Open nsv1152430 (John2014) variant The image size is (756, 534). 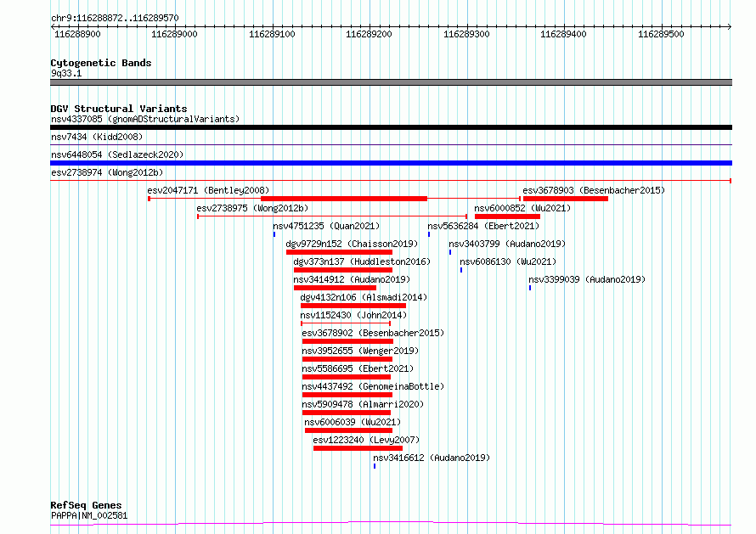click(353, 315)
